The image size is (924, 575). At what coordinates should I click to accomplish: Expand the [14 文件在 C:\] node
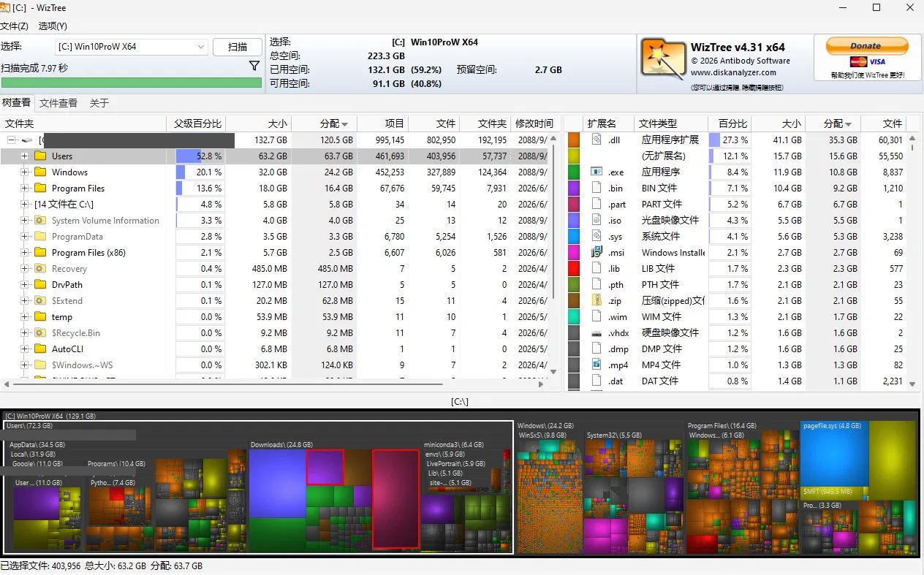point(24,205)
